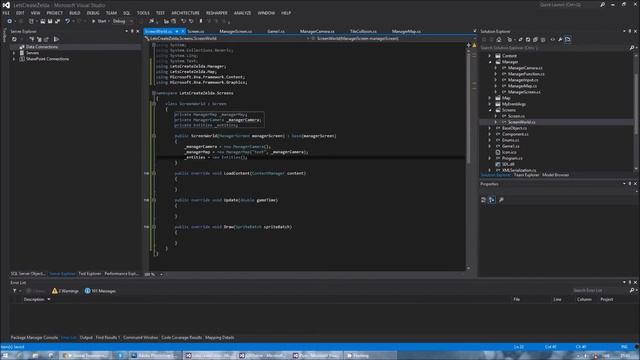The image size is (640, 360).
Task: Pin the Server Explorer panel with auto-hide
Action: [x=132, y=31]
